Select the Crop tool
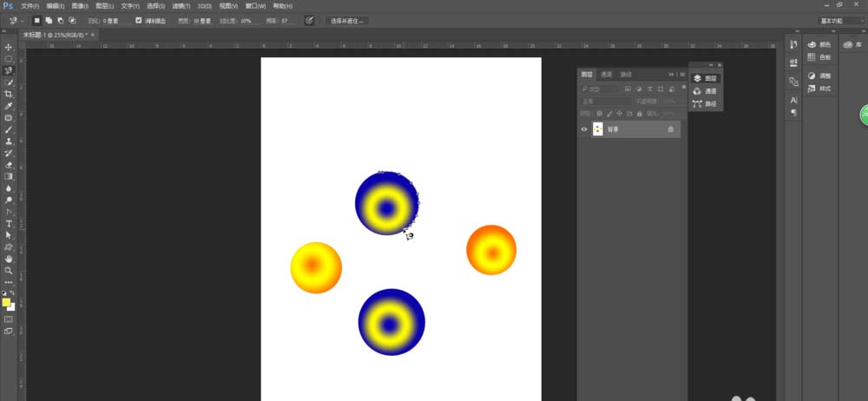The height and width of the screenshot is (401, 868). [x=9, y=94]
